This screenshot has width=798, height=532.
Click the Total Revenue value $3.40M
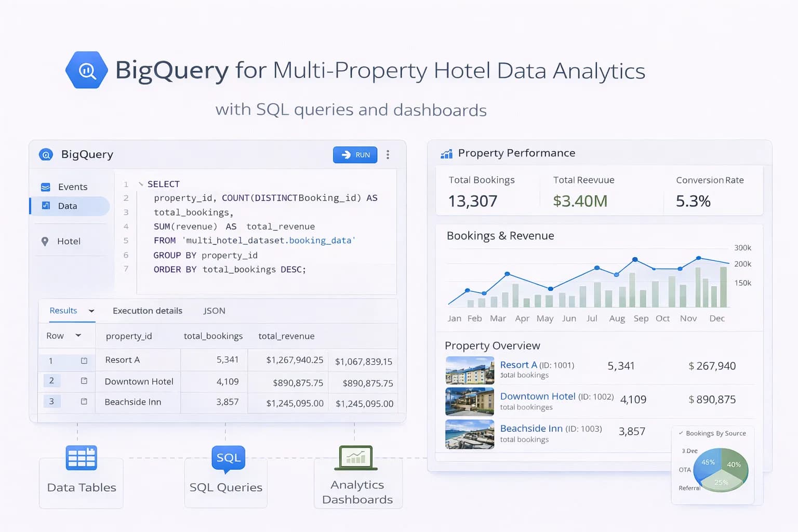pos(580,201)
